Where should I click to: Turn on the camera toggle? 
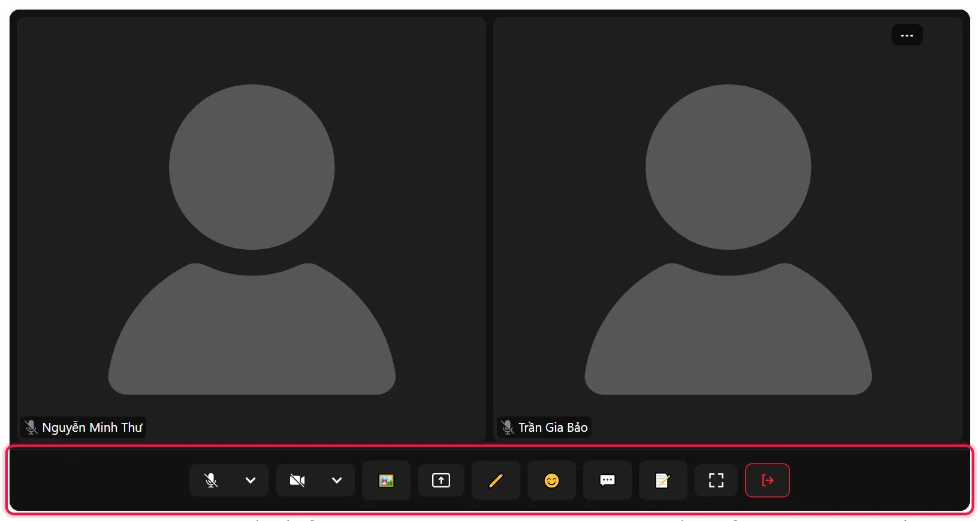click(x=297, y=480)
